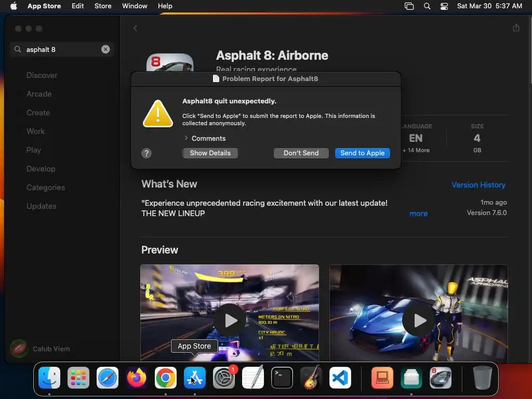This screenshot has height=399, width=532.
Task: Click the Calub Viem account avatar
Action: 19,349
